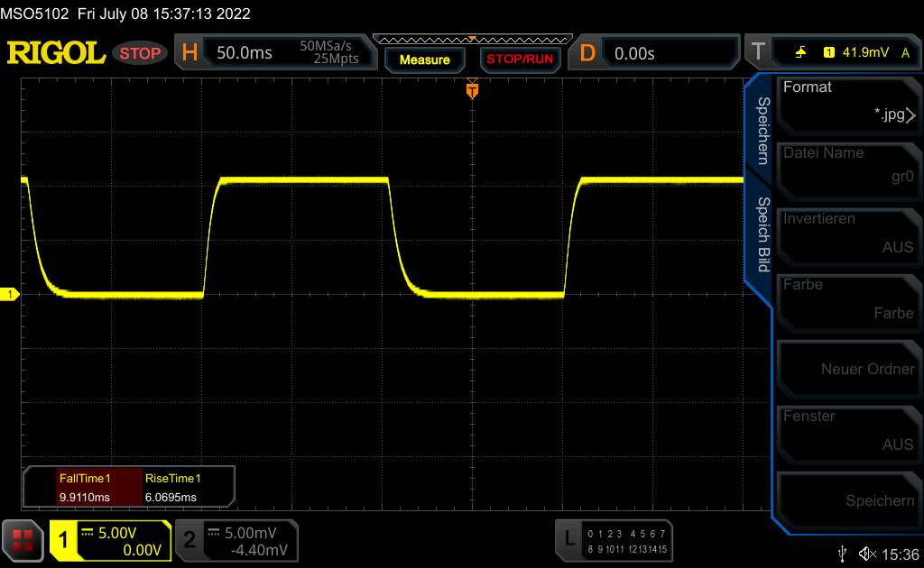Click the channel 1 ground level marker

tap(9, 294)
